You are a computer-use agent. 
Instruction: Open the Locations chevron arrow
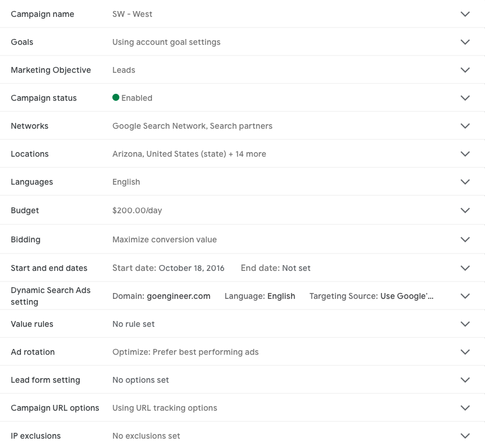(465, 154)
